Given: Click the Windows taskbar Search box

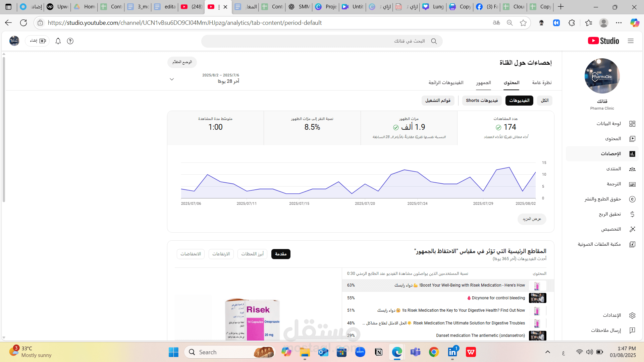Looking at the screenshot, I should pos(230,352).
